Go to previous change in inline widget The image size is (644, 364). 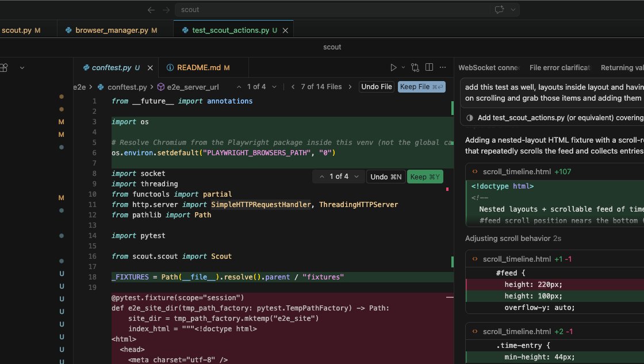tap(321, 177)
